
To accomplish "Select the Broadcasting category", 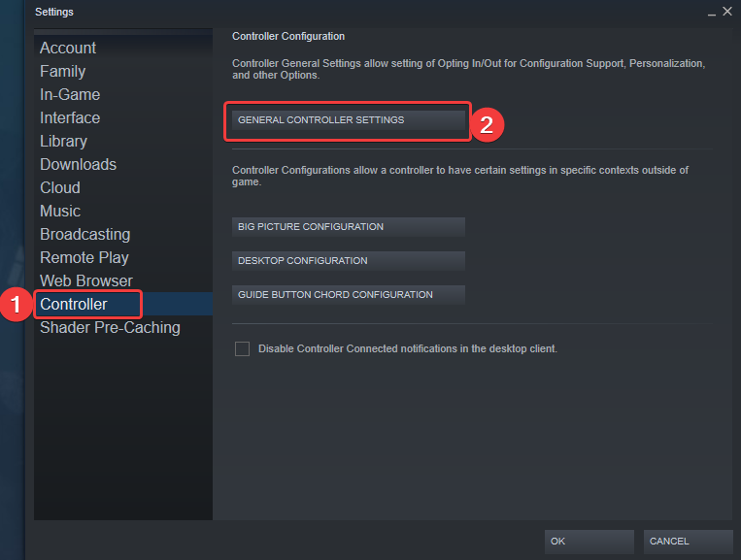I will coord(84,234).
